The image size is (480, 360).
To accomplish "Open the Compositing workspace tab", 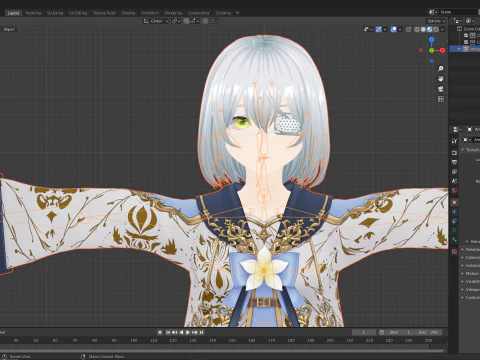I will pos(199,13).
